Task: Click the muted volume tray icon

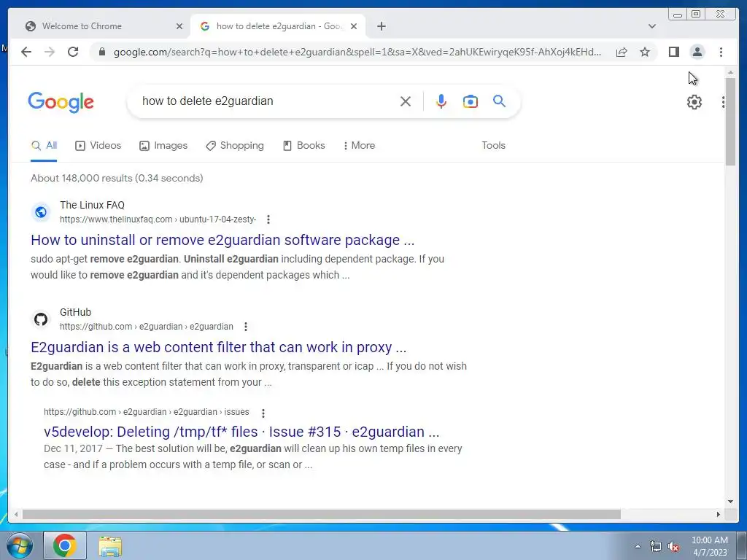Action: point(673,547)
